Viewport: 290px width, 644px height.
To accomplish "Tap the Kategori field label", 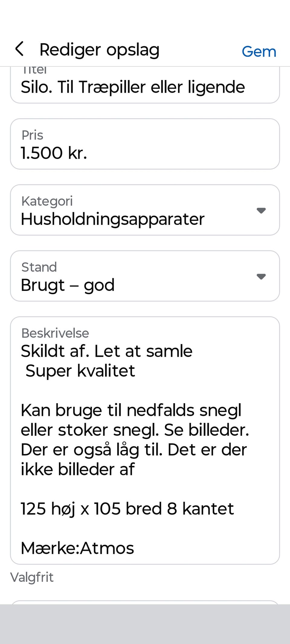I will pos(47,201).
